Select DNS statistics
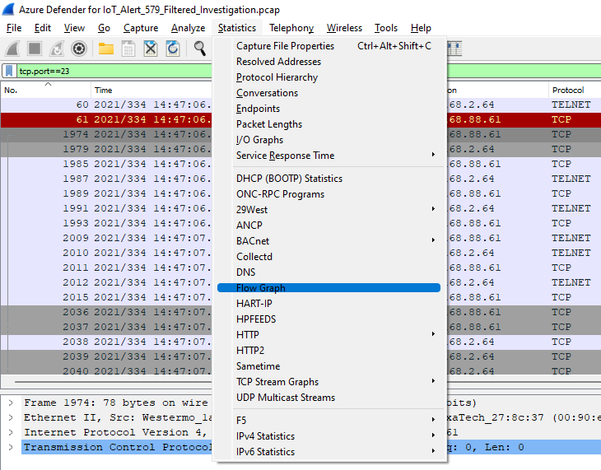Image resolution: width=601 pixels, height=470 pixels. click(328, 272)
